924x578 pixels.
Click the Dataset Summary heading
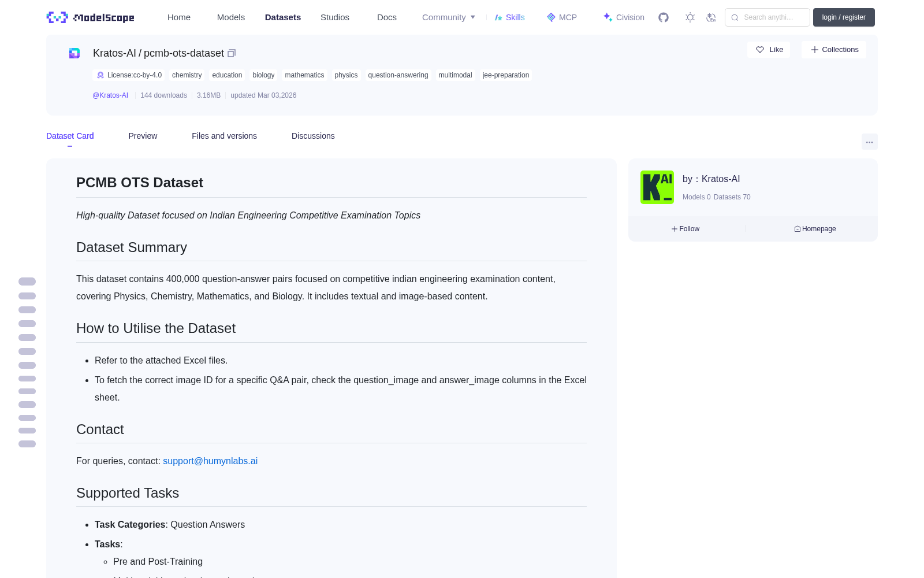[132, 247]
